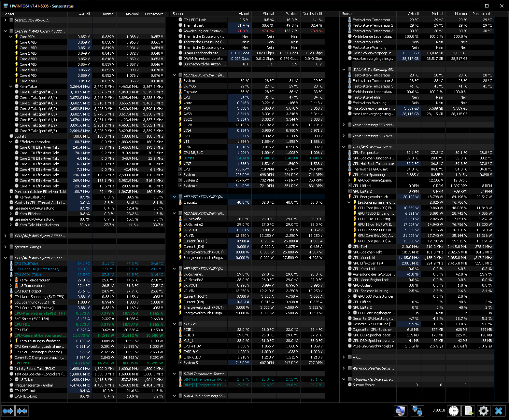Expand the Kern-Temperaturen entry
Screen dimensions: 509x420
11,280
